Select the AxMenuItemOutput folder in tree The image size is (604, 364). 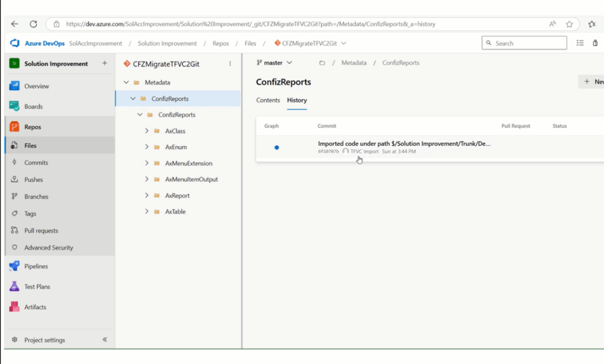(x=192, y=179)
